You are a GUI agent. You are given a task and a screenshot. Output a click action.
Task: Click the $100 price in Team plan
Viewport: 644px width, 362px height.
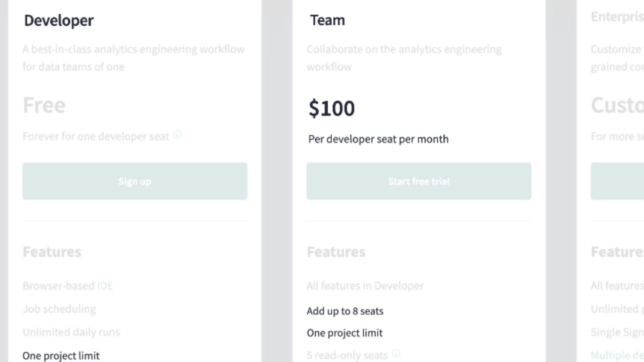[x=332, y=108]
